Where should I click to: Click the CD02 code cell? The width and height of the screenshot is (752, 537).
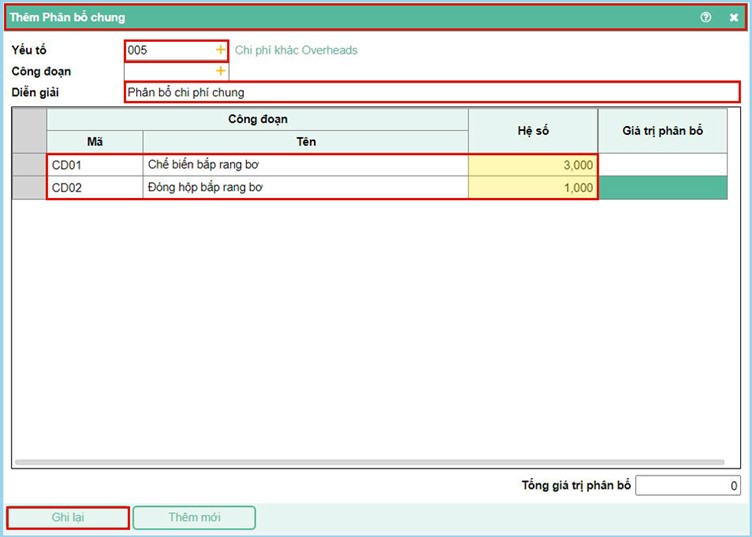(94, 187)
